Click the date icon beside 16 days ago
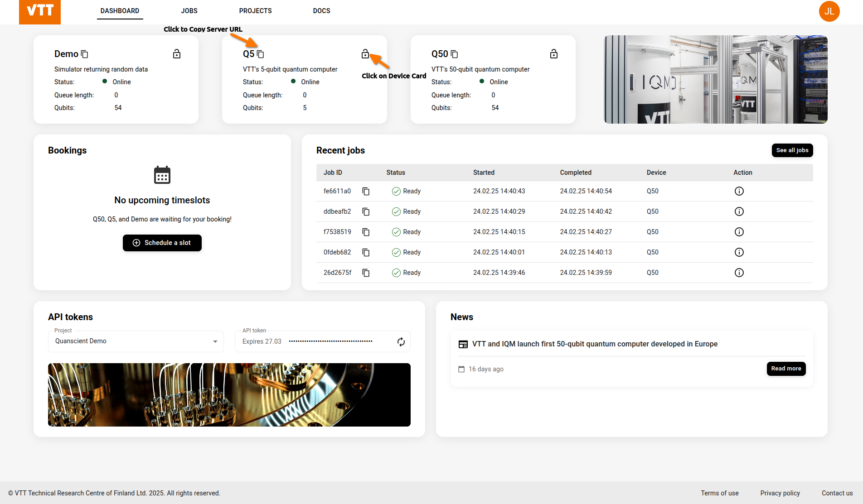Viewport: 863px width, 504px height. (461, 369)
